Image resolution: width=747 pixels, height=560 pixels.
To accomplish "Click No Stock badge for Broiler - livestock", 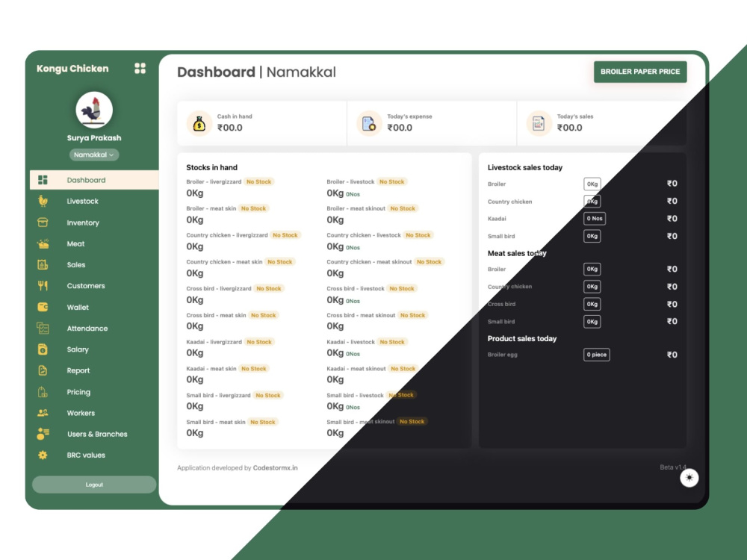I will pyautogui.click(x=391, y=181).
